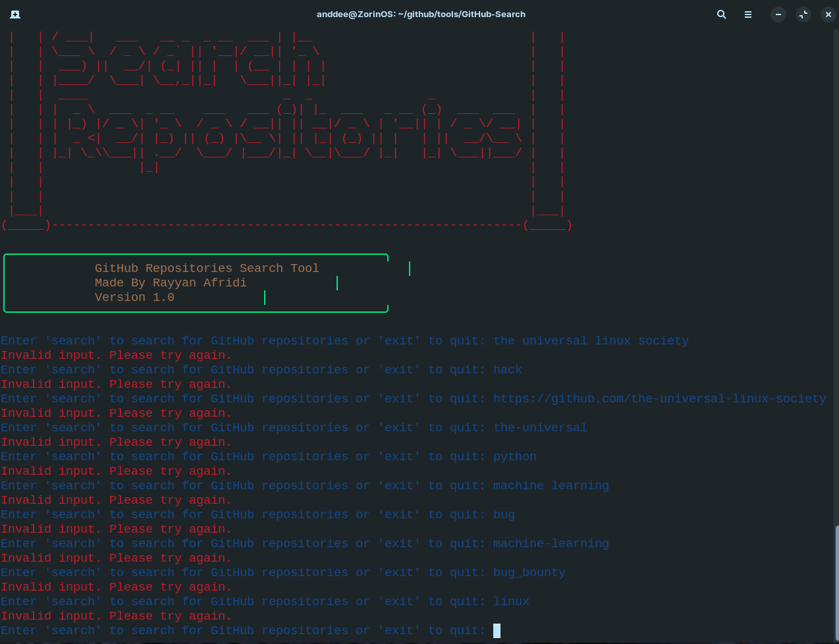
Task: Click the window title anddee@ZorinOS
Action: 421,14
